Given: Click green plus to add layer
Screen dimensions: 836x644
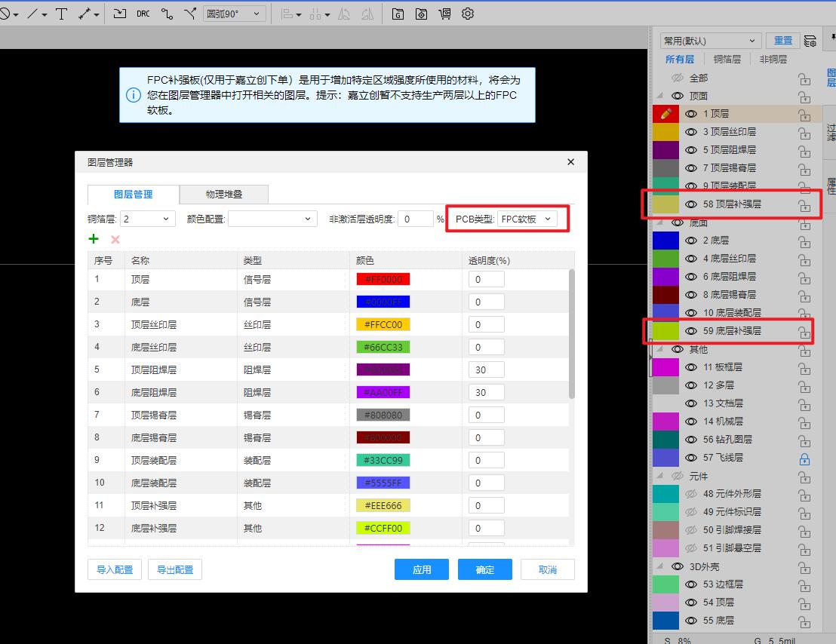Looking at the screenshot, I should tap(94, 239).
